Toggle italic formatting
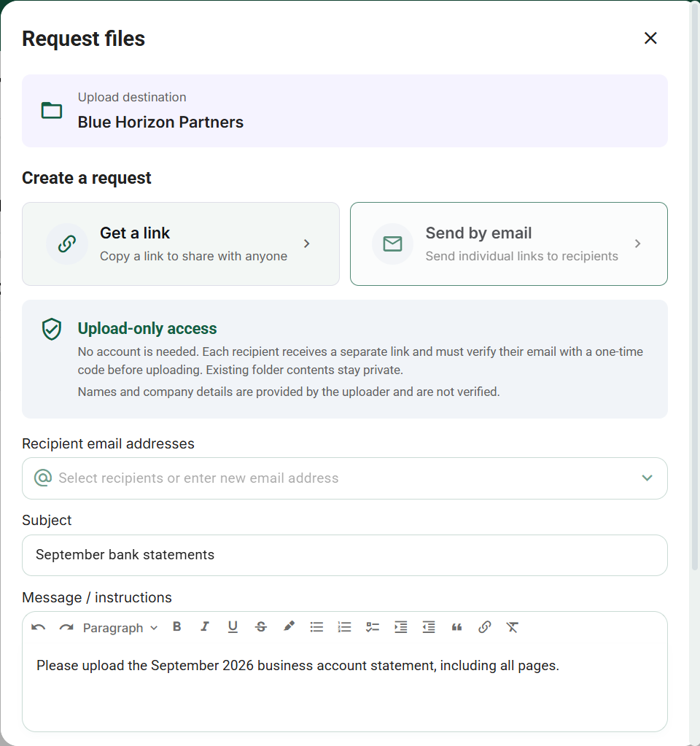Viewport: 700px width, 746px height. click(205, 626)
